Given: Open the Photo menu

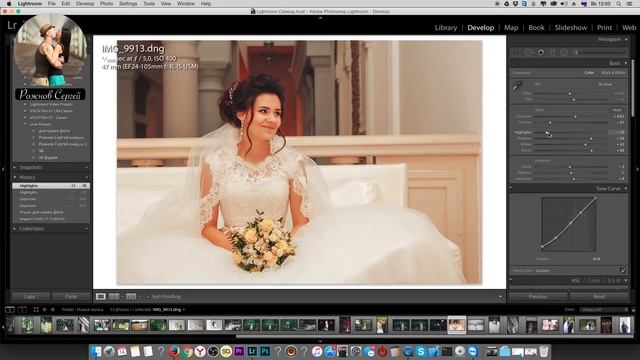Looking at the screenshot, I should [x=107, y=4].
